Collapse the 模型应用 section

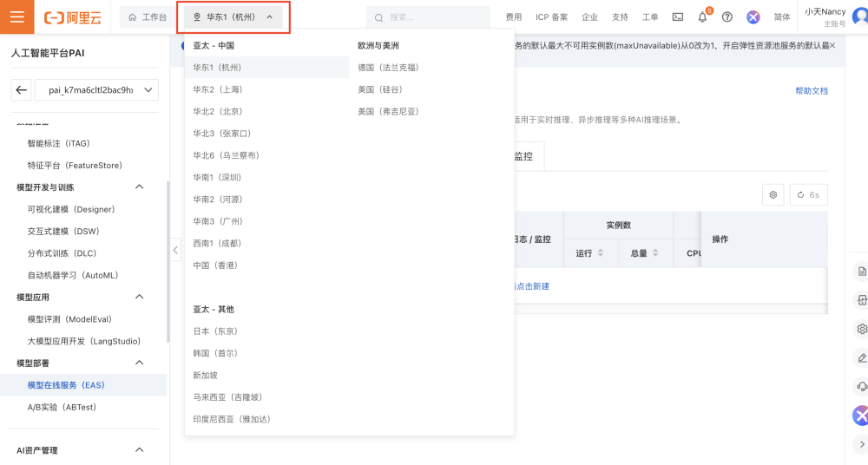[x=140, y=297]
